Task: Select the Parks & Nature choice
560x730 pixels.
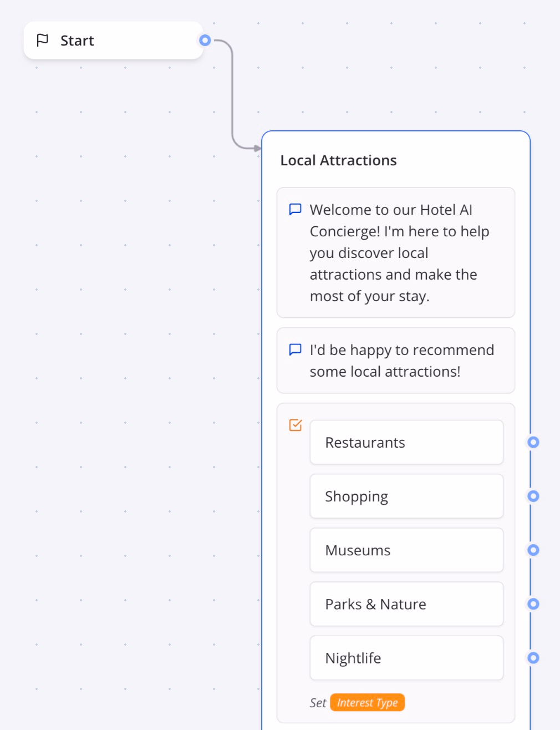Action: pos(406,604)
